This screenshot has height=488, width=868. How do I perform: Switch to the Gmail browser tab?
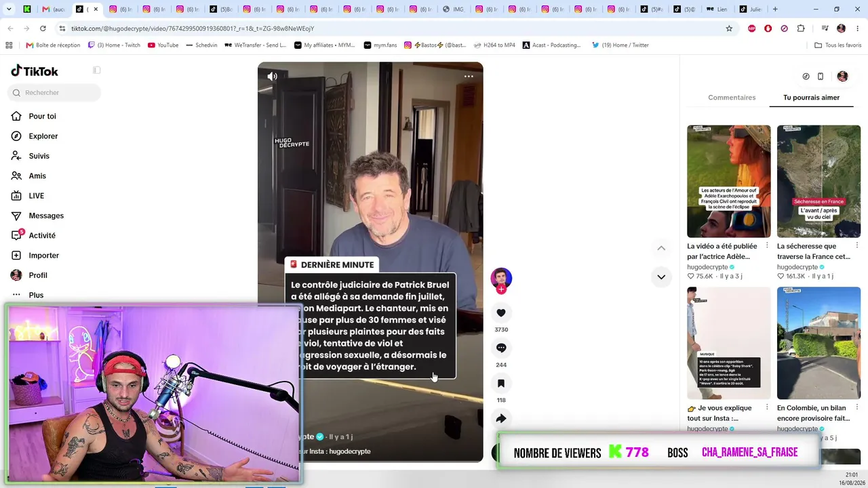coord(54,9)
